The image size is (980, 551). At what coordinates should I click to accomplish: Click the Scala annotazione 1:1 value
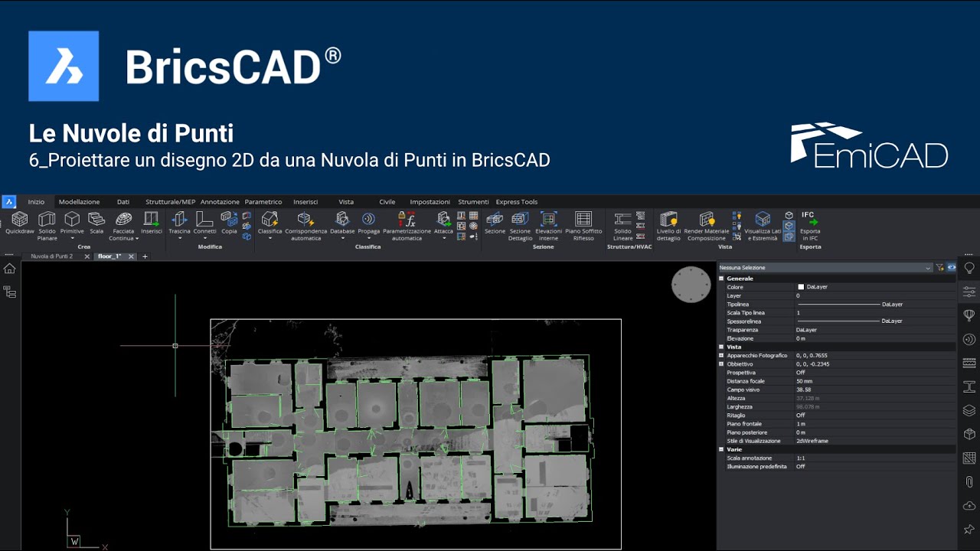pyautogui.click(x=801, y=458)
